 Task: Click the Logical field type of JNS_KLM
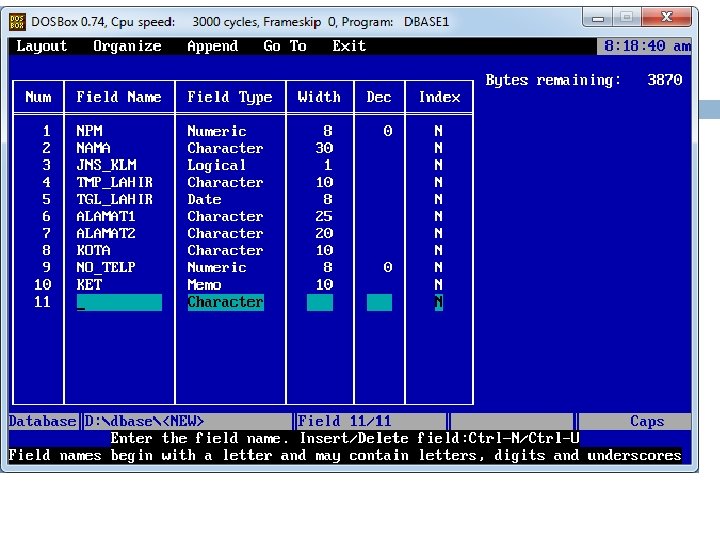click(x=217, y=165)
